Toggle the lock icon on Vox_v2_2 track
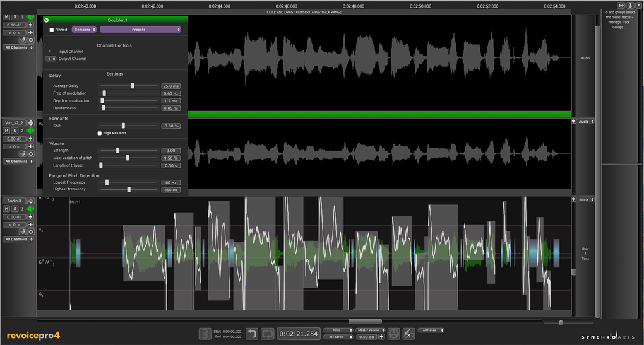644x345 pixels. (x=23, y=154)
